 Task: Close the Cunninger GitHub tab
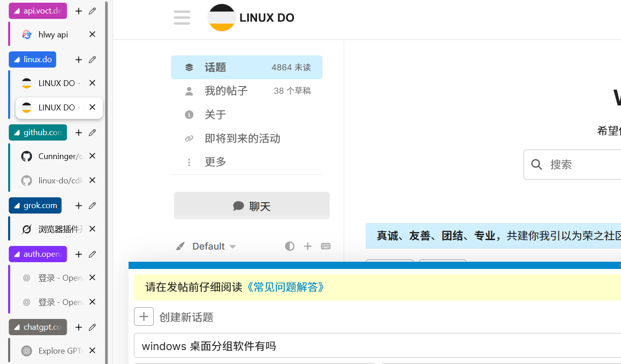(x=92, y=156)
